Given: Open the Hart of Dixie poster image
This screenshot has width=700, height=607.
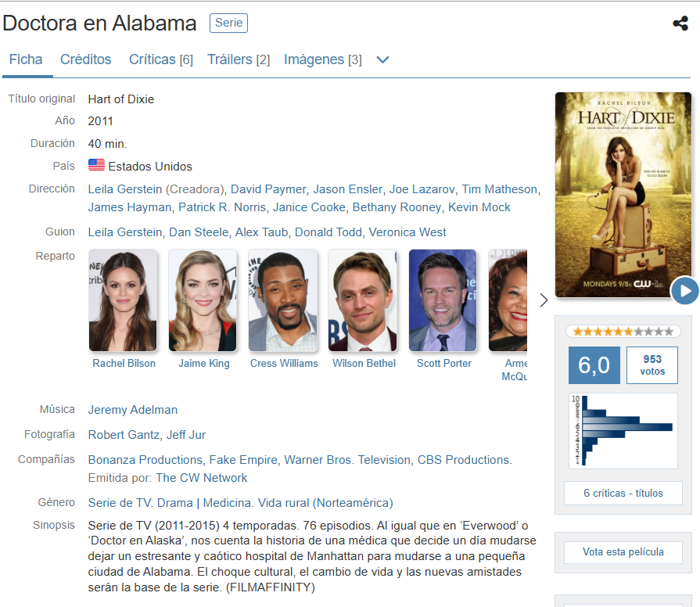Looking at the screenshot, I should pos(623,195).
